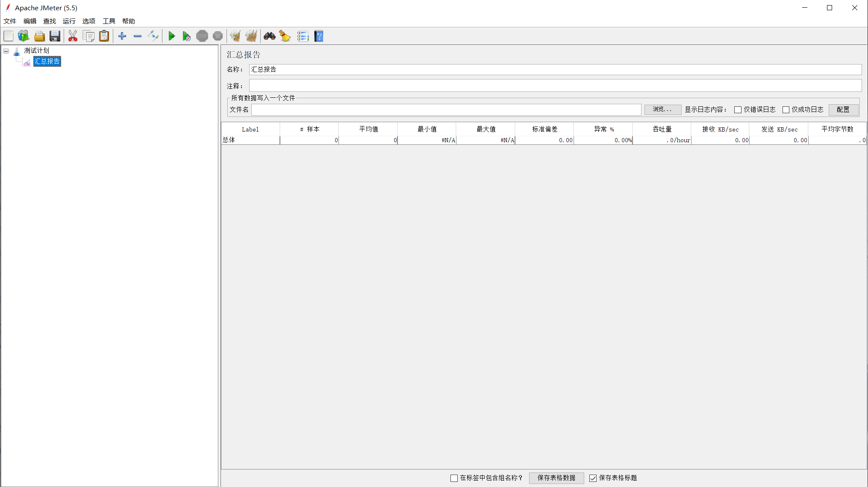Check 在标签中包含组名称 checkbox
The image size is (868, 487).
coord(454,478)
